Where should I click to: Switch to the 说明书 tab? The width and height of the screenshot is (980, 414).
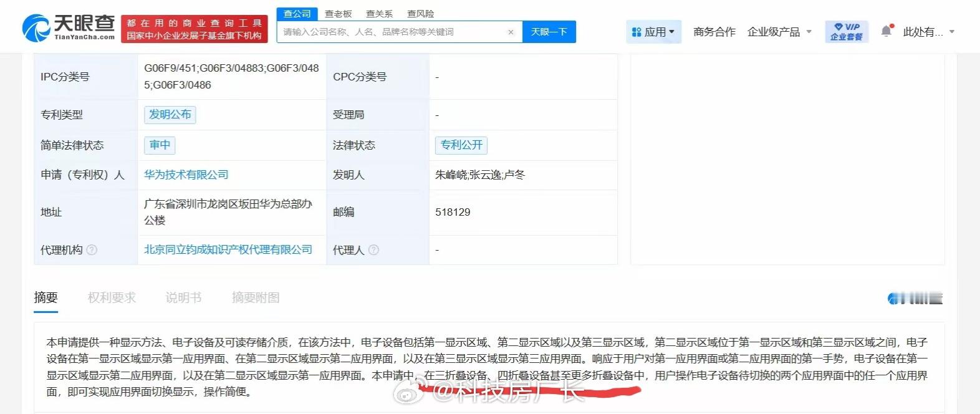(183, 298)
